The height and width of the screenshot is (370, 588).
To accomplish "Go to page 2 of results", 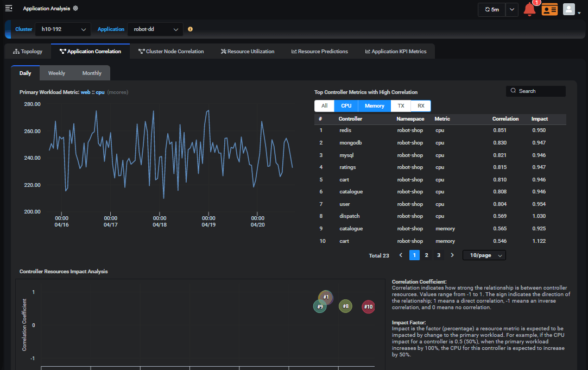I will tap(426, 255).
